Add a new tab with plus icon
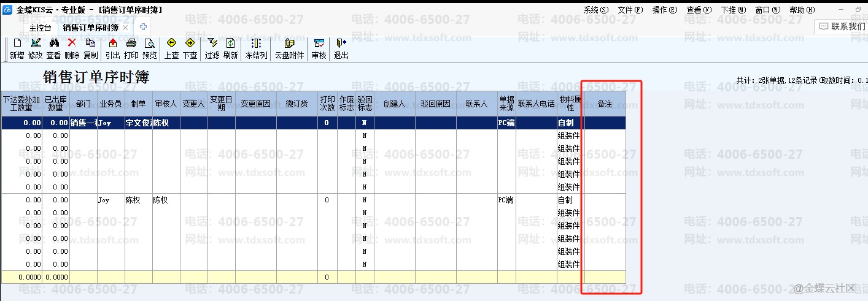This screenshot has width=868, height=301. coord(143,27)
